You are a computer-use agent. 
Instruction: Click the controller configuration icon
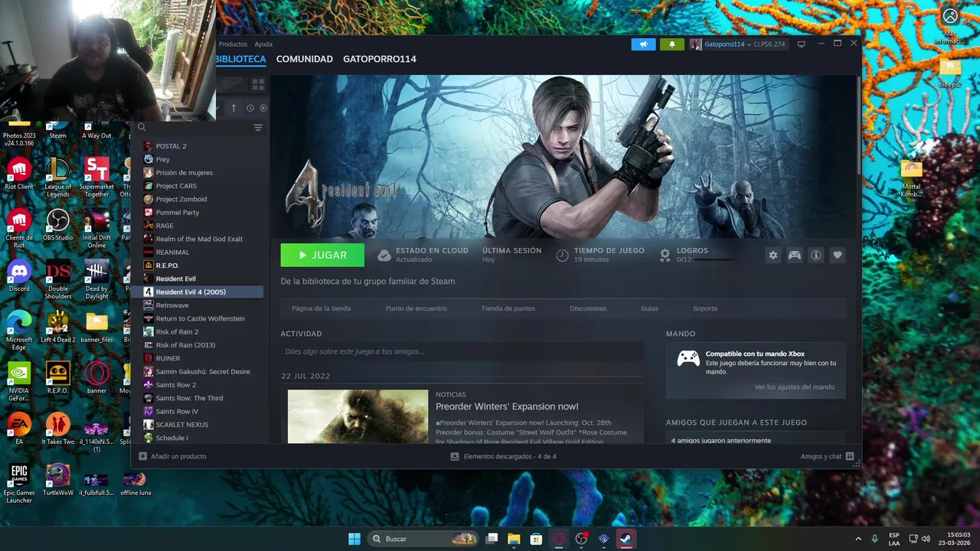pos(795,255)
